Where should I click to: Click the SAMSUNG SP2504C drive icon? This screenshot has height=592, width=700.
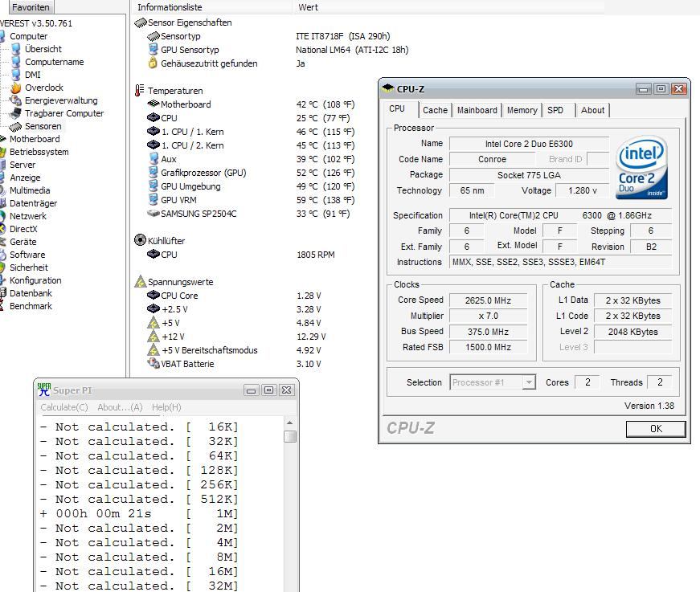tap(154, 213)
